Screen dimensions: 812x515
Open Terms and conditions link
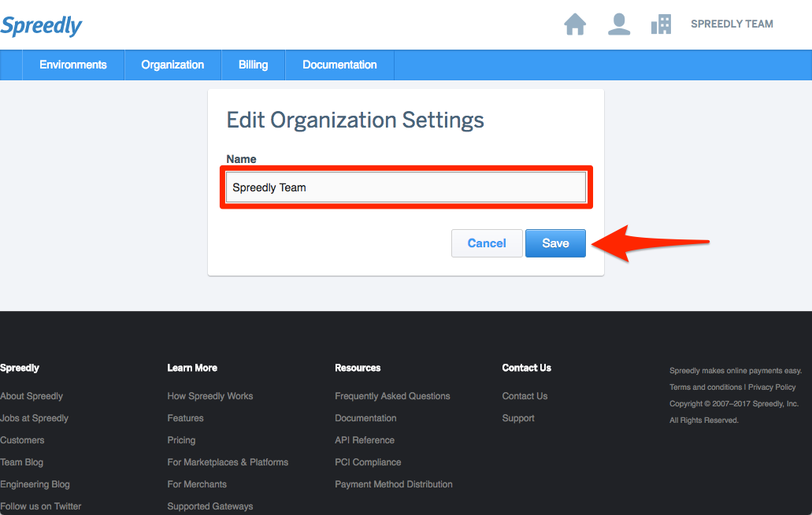click(706, 387)
